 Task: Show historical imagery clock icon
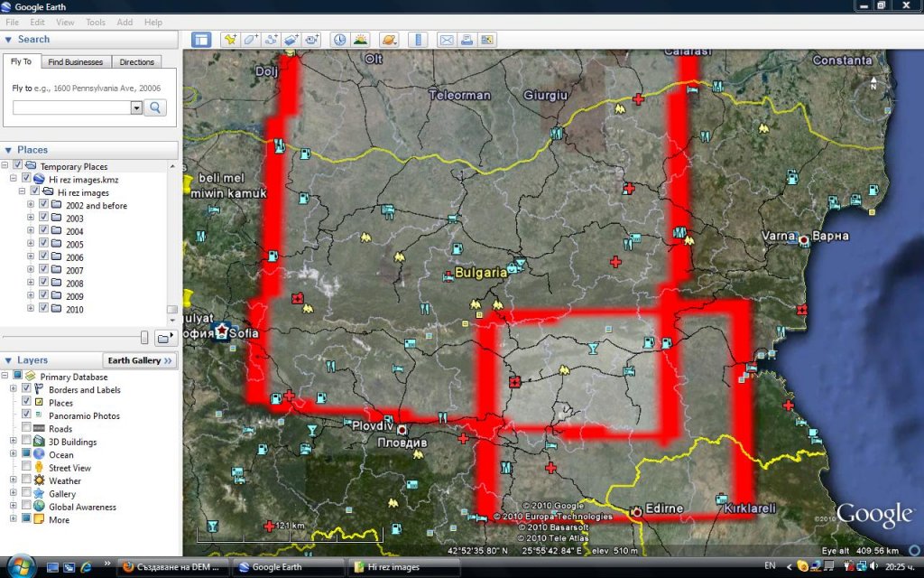(340, 40)
